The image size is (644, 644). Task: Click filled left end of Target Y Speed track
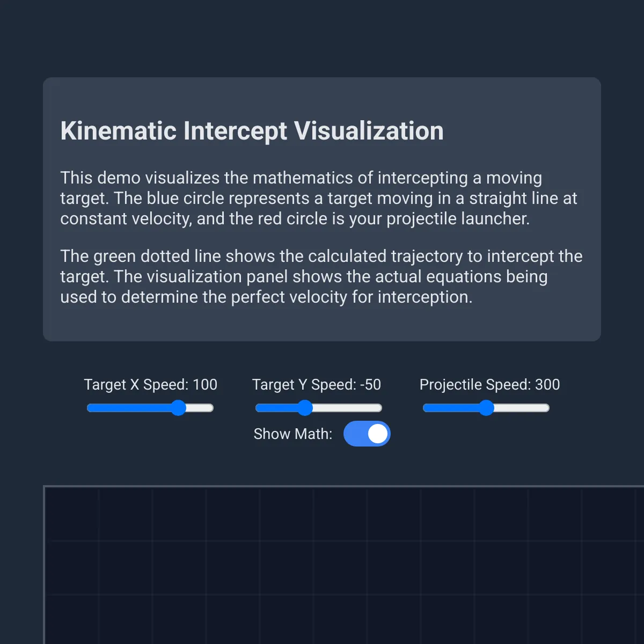point(264,408)
